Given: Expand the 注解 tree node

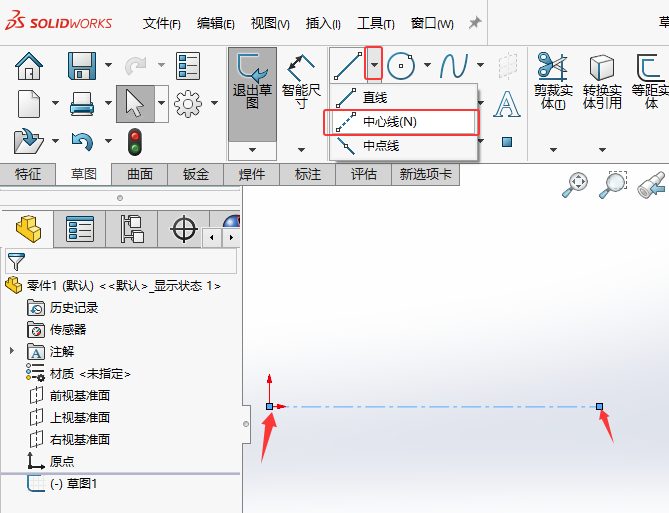Looking at the screenshot, I should 12,351.
